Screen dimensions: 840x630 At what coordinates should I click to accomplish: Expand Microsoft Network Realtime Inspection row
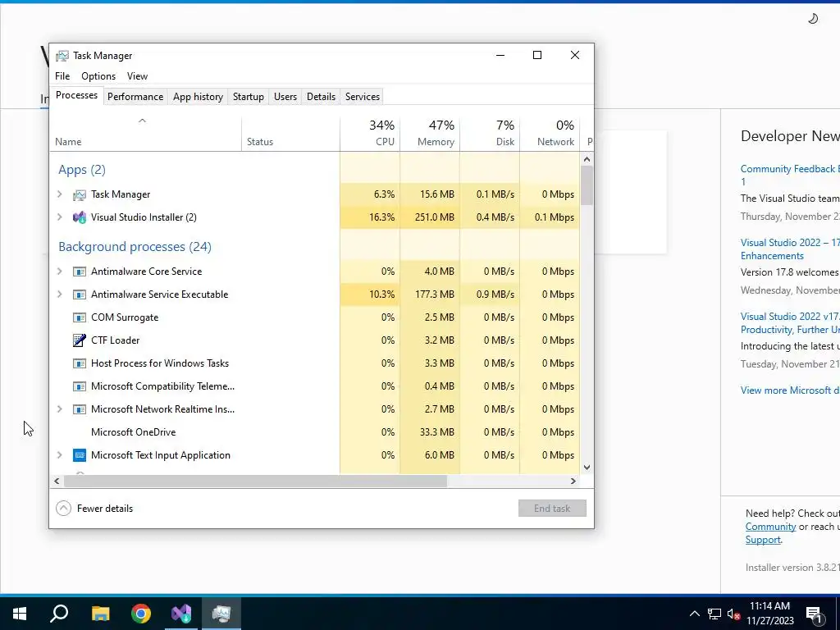pyautogui.click(x=59, y=409)
